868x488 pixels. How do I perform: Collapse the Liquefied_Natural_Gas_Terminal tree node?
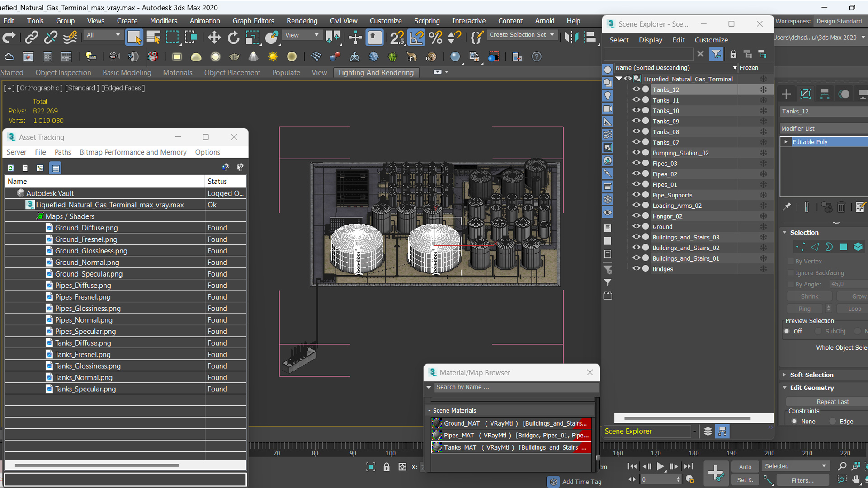(619, 79)
